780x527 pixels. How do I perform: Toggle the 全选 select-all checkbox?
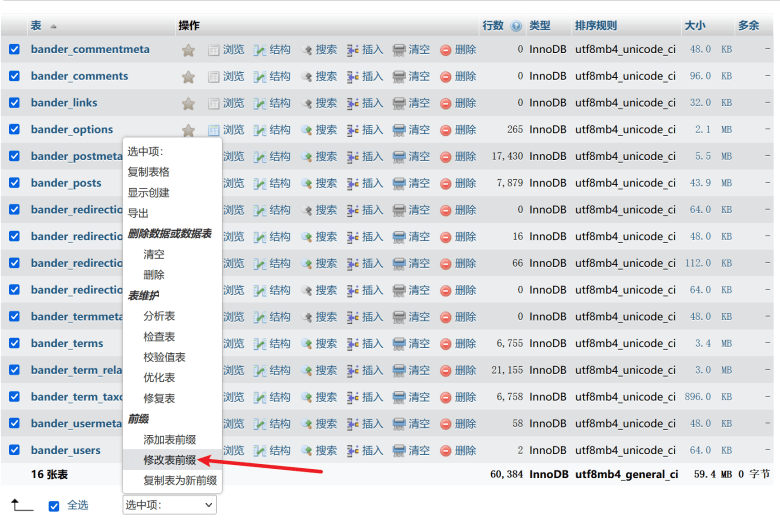click(x=54, y=506)
